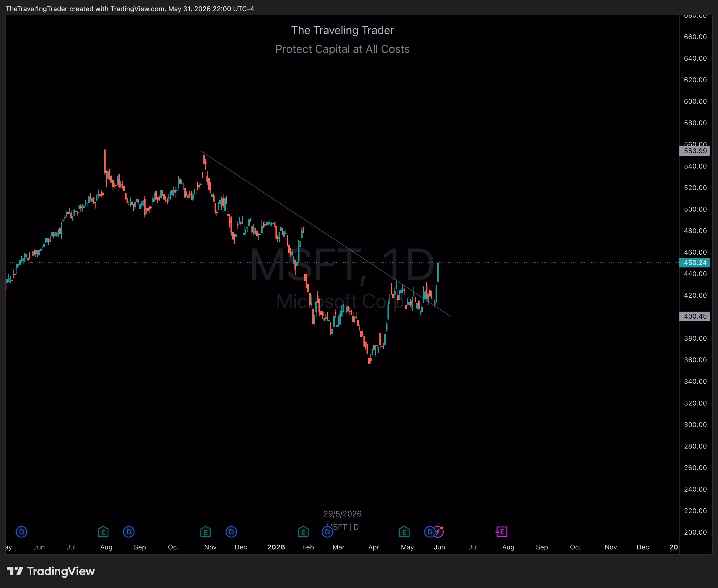The image size is (718, 588).
Task: Click the 380.00 price axis value
Action: coord(695,338)
